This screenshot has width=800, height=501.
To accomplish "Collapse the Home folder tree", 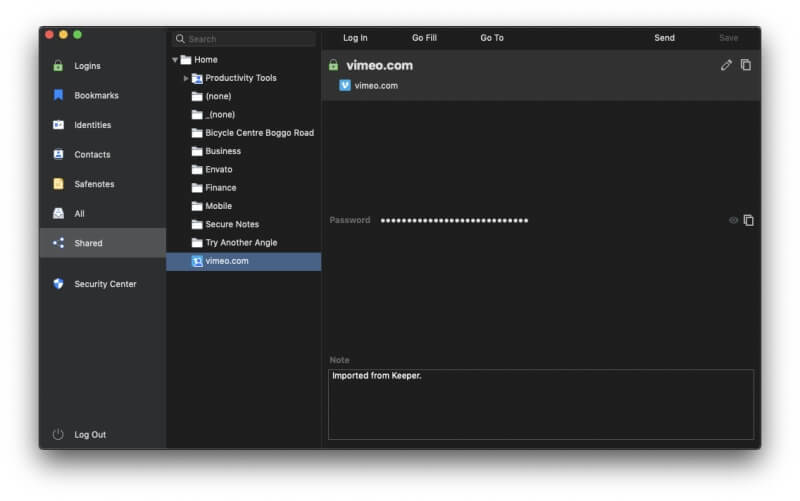I will 174,60.
